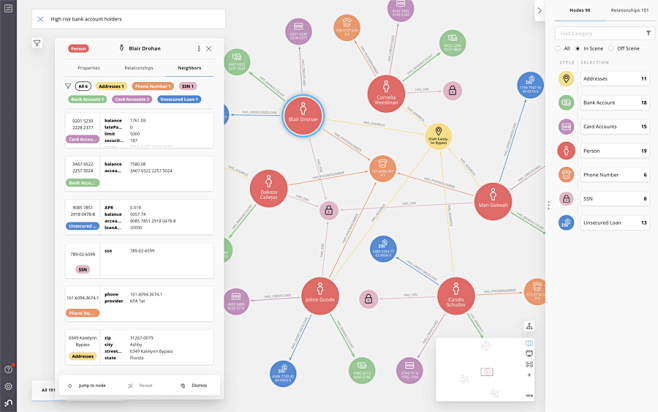This screenshot has height=412, width=658.
Task: Click the red Person label on the card
Action: coord(78,49)
